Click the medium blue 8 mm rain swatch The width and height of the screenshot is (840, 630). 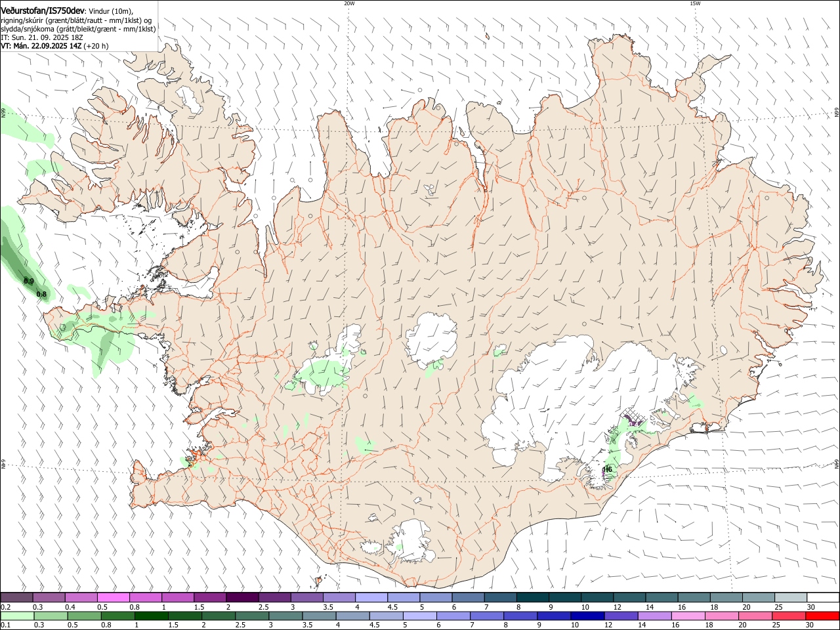tap(520, 616)
